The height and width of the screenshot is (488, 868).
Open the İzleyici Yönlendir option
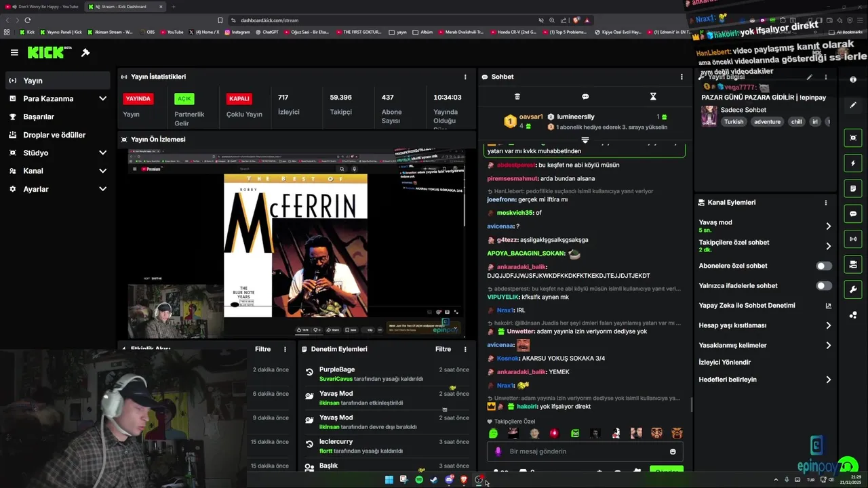point(725,363)
